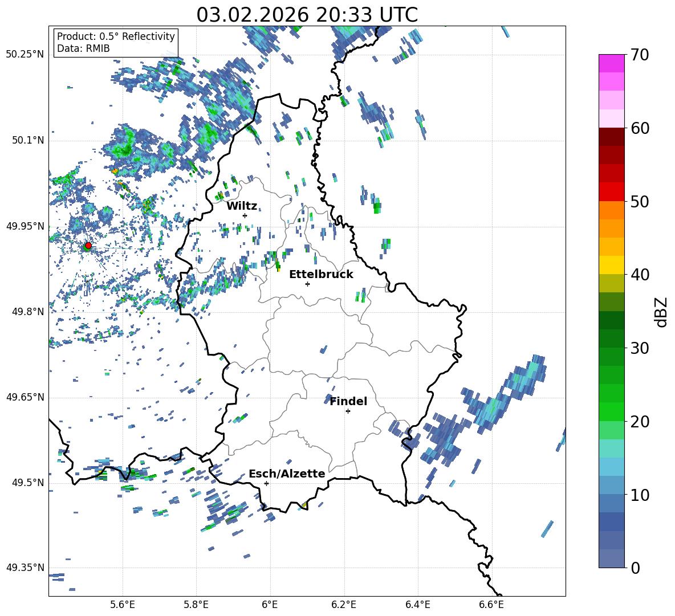Image resolution: width=675 pixels, height=616 pixels.
Task: Click the 70 label on the colorbar
Action: click(x=640, y=55)
